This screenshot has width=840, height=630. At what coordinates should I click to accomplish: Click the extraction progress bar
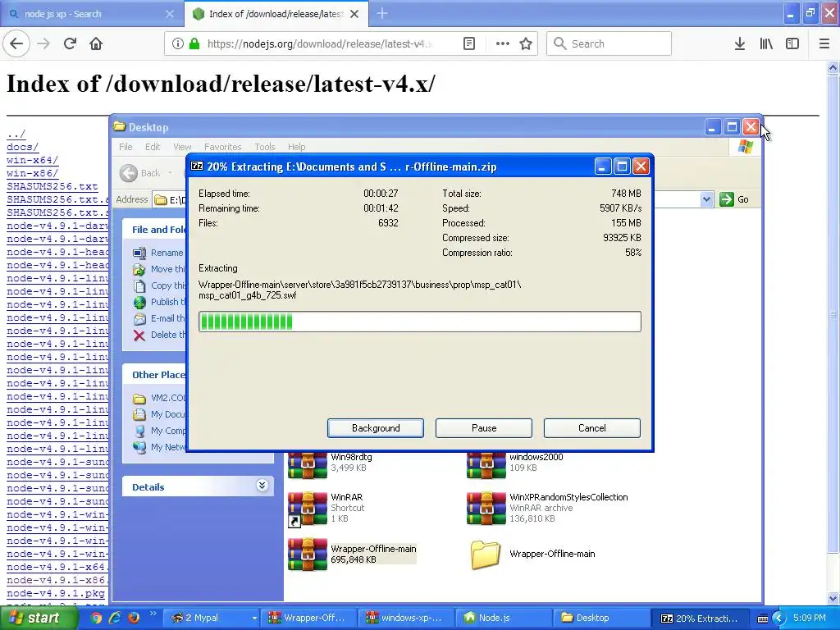tap(419, 322)
